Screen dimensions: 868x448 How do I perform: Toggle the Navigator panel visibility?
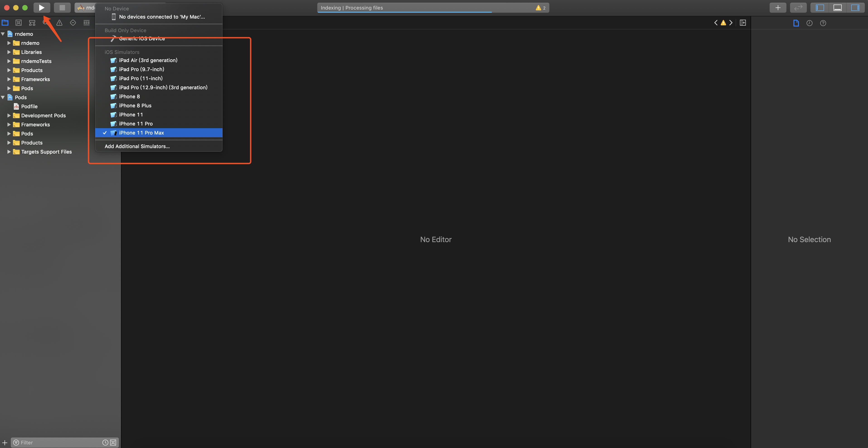820,7
